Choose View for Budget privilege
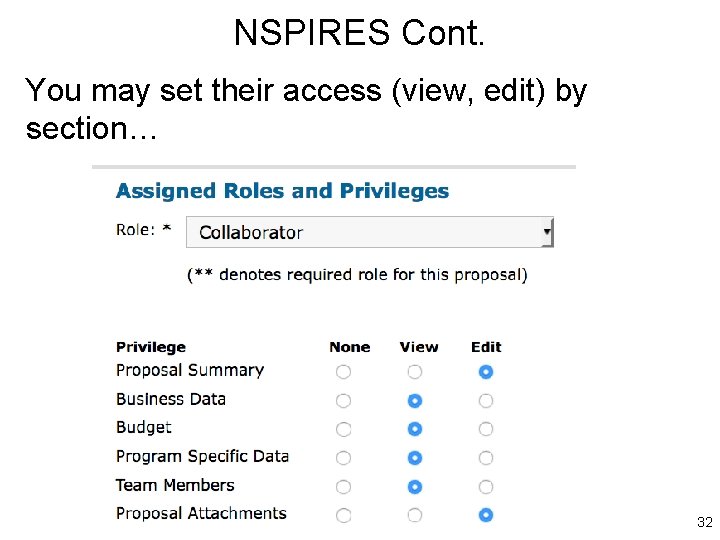This screenshot has width=720, height=540. click(x=415, y=430)
